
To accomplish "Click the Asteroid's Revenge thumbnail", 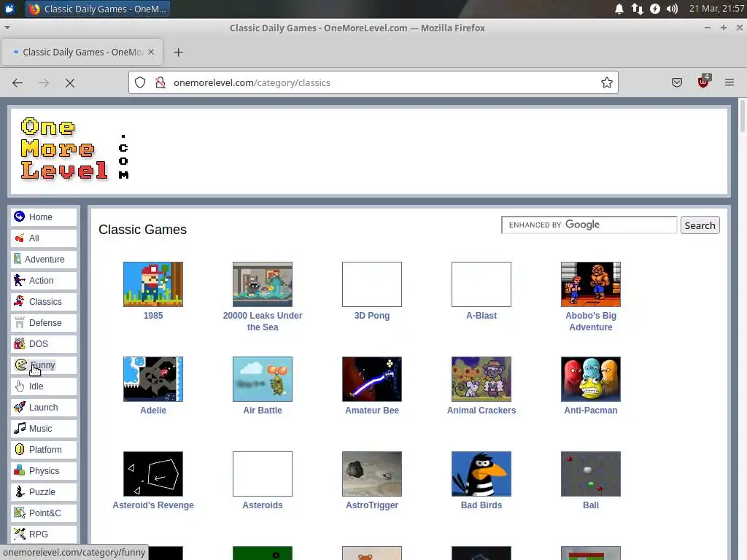I will [x=153, y=474].
